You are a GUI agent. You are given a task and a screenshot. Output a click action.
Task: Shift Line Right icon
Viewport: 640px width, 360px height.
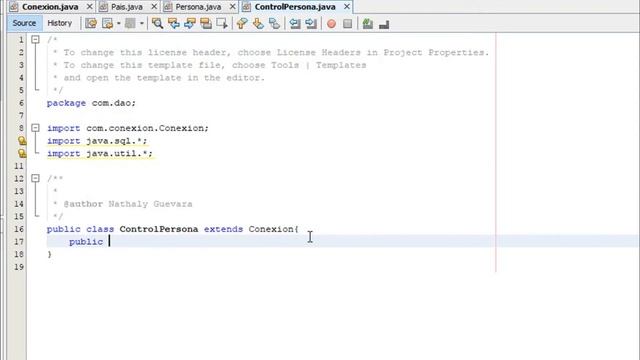pyautogui.click(x=311, y=24)
